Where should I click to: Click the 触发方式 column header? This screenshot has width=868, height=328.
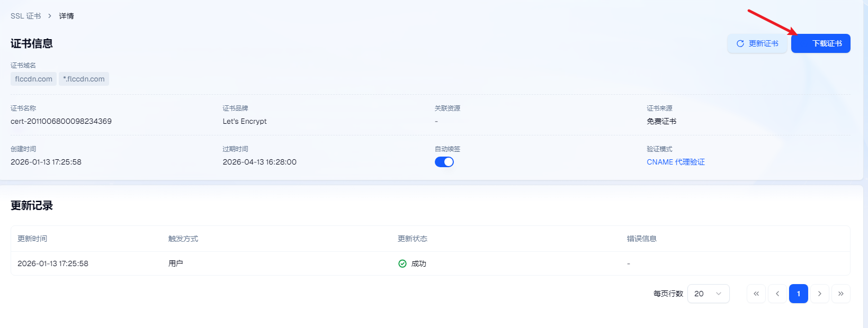point(183,239)
